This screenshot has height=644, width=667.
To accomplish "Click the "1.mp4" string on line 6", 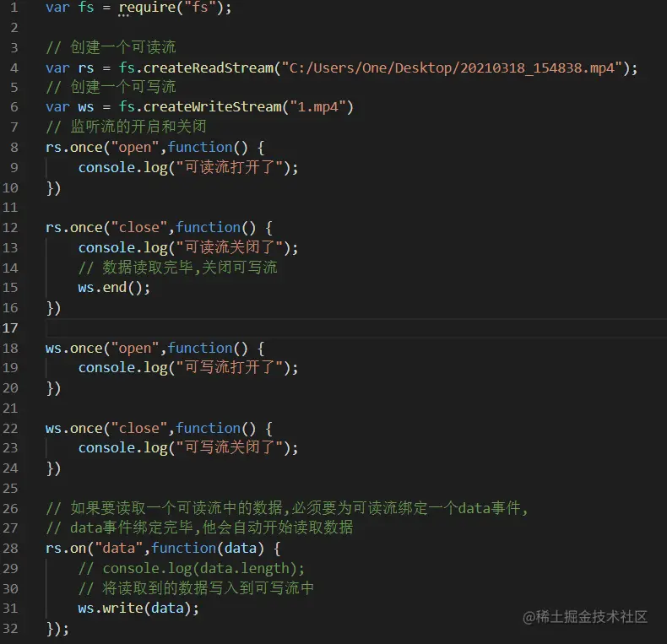I will point(317,106).
